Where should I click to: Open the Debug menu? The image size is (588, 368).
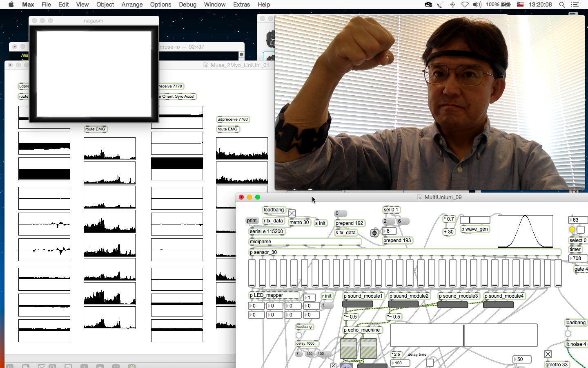(187, 4)
